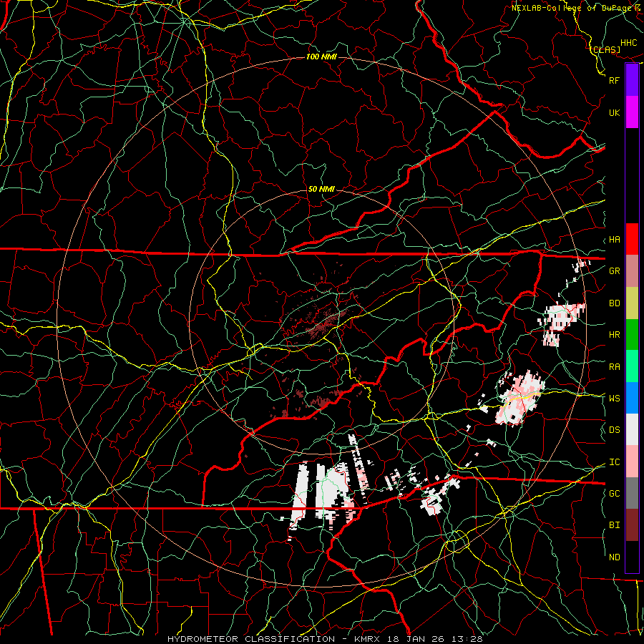Click the UK magenta legend swatch

coord(632,112)
